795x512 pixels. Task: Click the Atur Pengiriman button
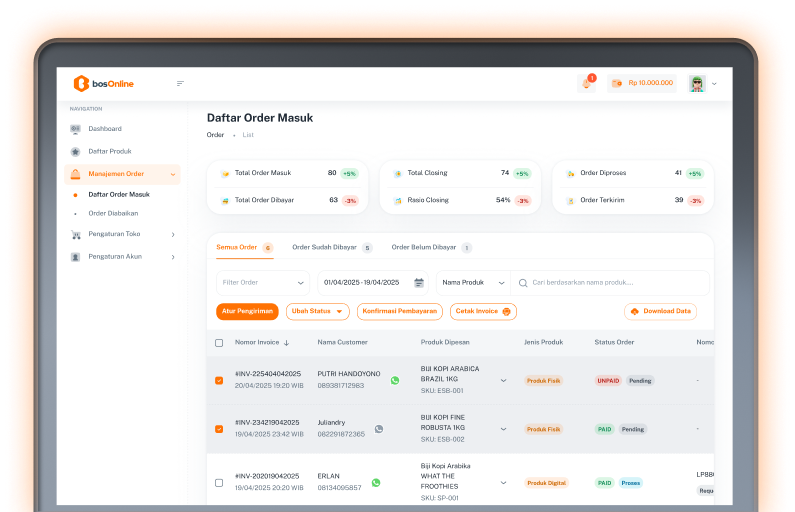click(247, 311)
